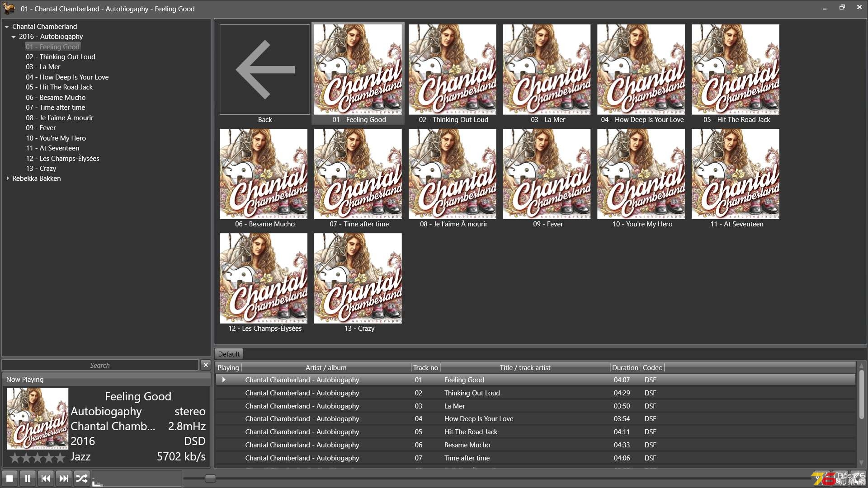Select playlist row Besame Mucho
The width and height of the screenshot is (868, 488).
click(536, 445)
